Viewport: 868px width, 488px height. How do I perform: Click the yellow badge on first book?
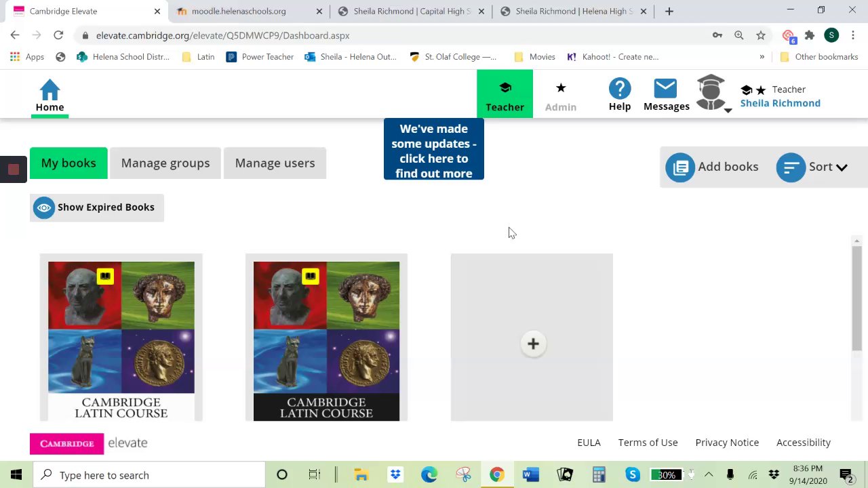105,276
